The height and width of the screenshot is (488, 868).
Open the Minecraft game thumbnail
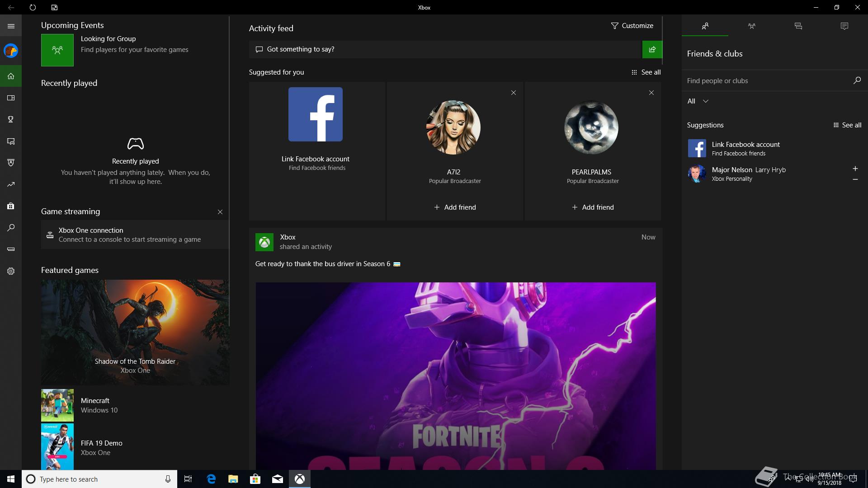(x=57, y=405)
